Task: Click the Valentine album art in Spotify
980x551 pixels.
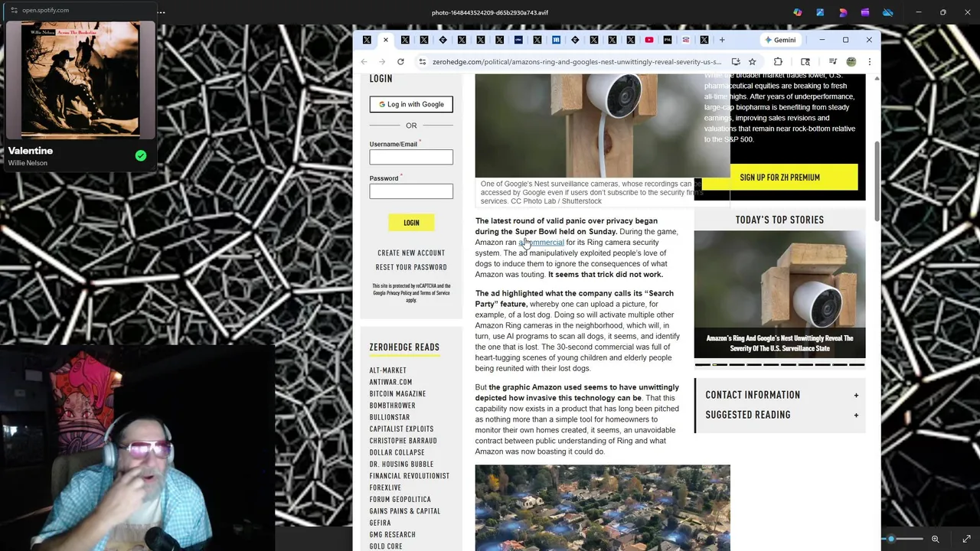Action: click(x=80, y=79)
